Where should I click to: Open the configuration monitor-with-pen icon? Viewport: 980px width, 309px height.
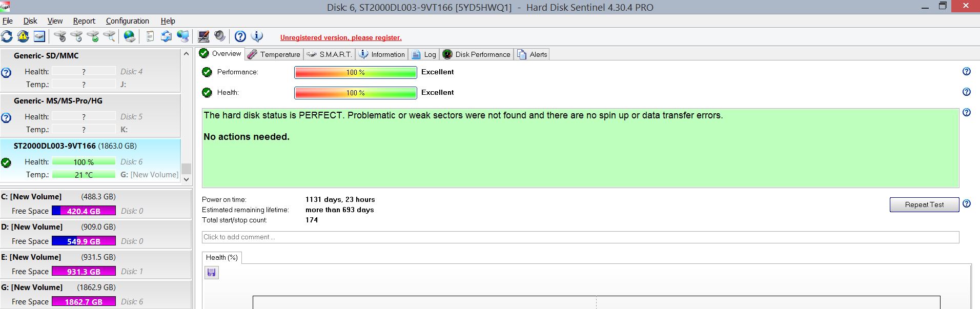tap(203, 36)
